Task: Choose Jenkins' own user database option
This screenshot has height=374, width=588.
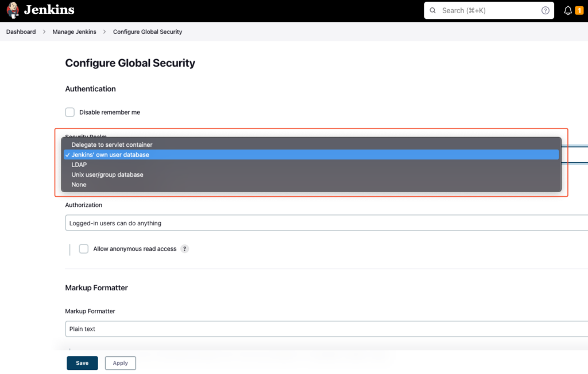Action: click(311, 154)
